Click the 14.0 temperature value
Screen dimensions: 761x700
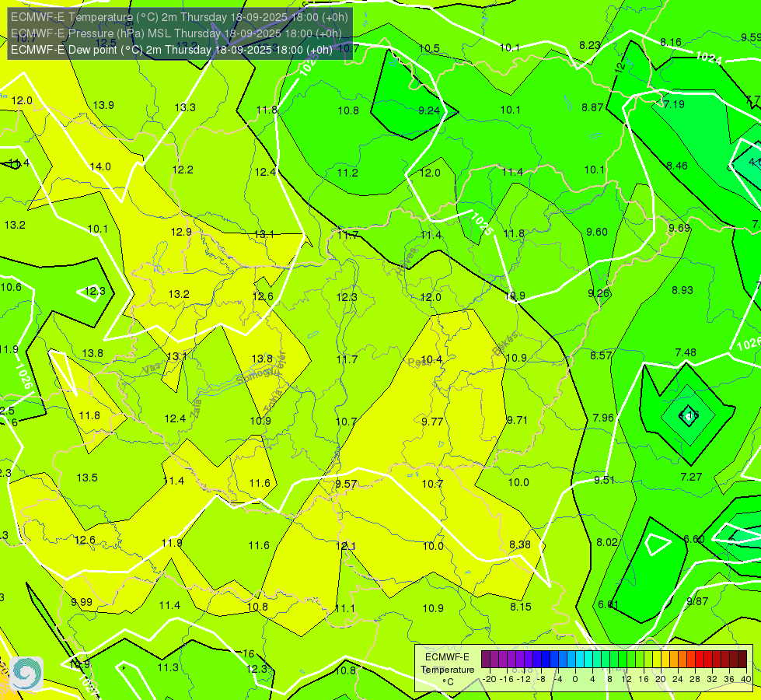point(100,166)
